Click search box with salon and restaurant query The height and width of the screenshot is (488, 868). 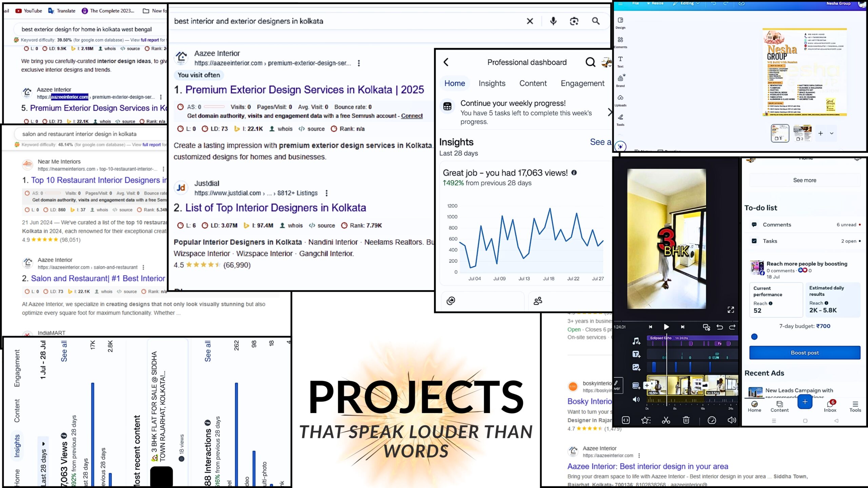[x=91, y=134]
